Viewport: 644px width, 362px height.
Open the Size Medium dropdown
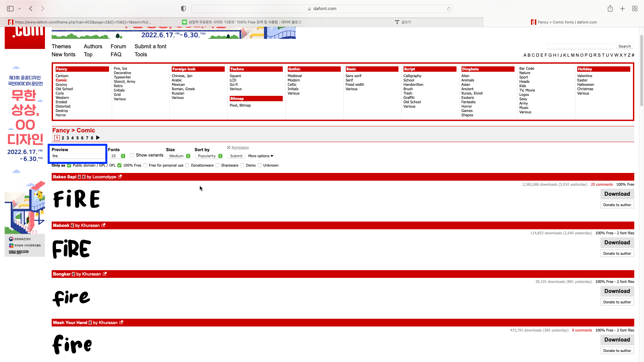[x=179, y=156]
